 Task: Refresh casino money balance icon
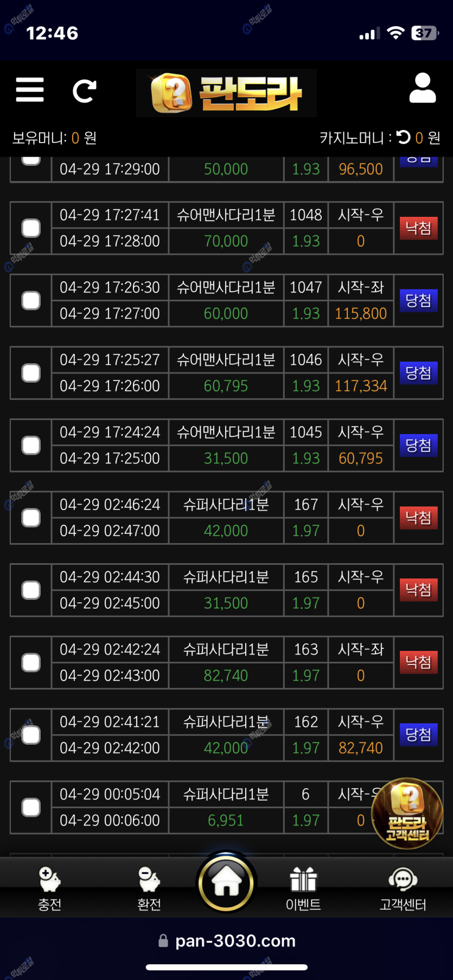pyautogui.click(x=403, y=137)
